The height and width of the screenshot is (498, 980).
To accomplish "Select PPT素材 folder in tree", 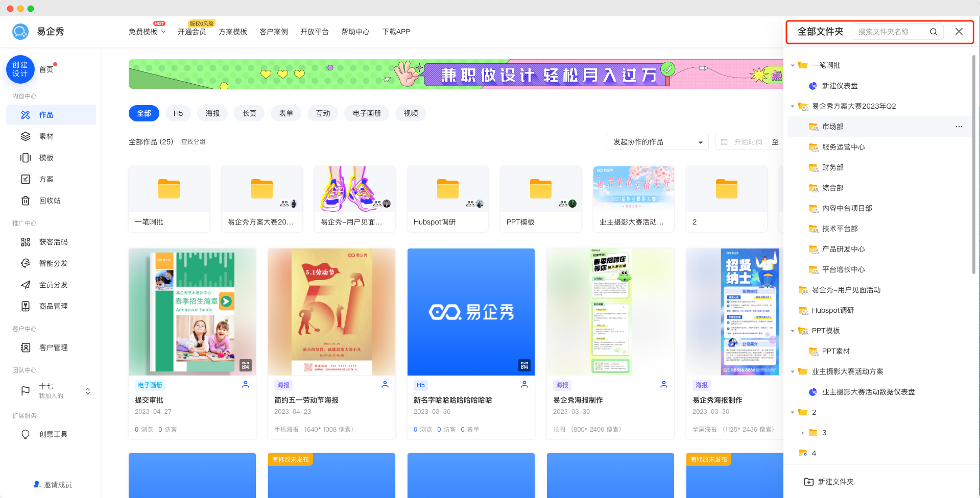I will (x=836, y=351).
